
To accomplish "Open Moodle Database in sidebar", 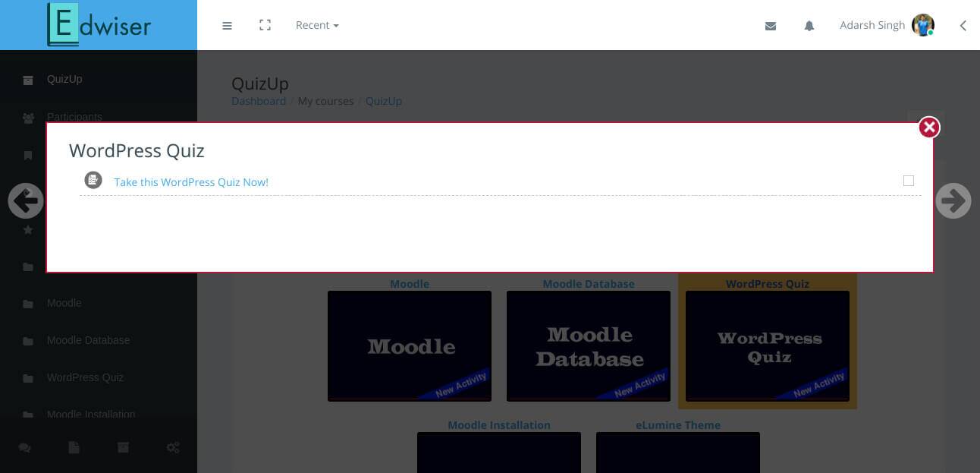I will point(88,340).
